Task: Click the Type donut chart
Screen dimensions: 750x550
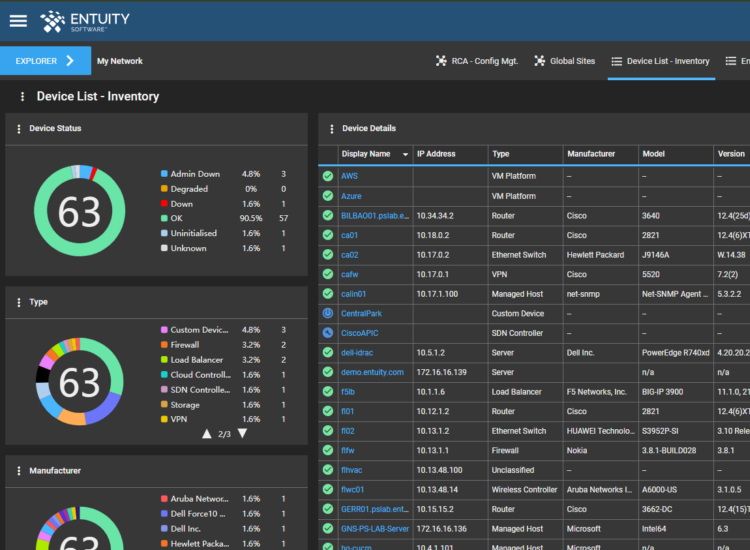Action: point(79,382)
